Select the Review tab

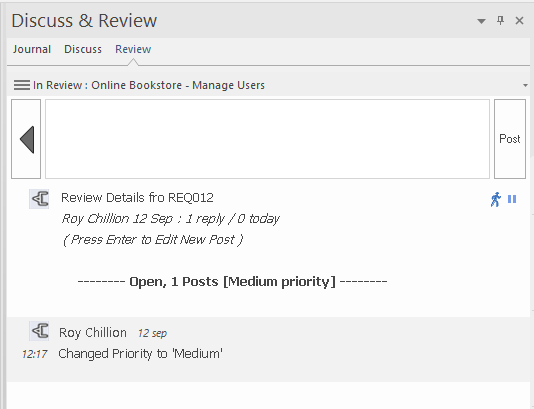click(x=133, y=49)
